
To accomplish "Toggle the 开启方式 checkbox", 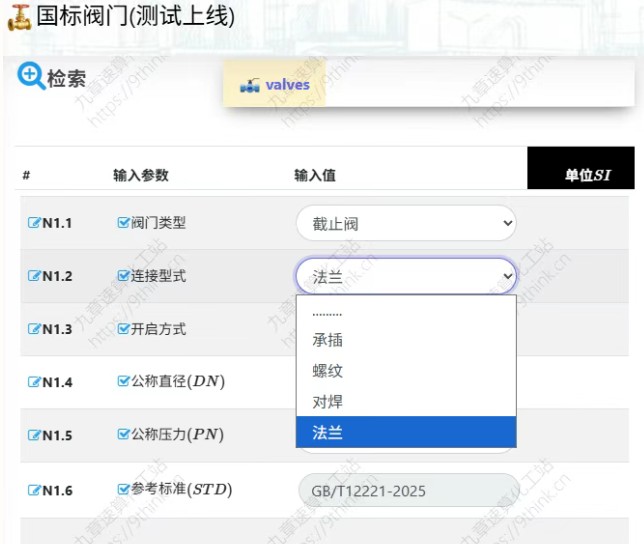I will [x=124, y=329].
